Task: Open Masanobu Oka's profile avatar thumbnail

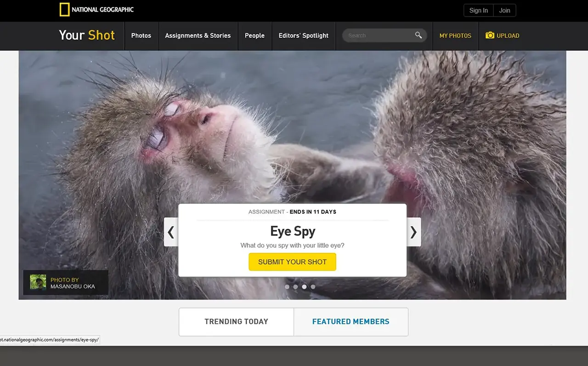Action: [38, 282]
